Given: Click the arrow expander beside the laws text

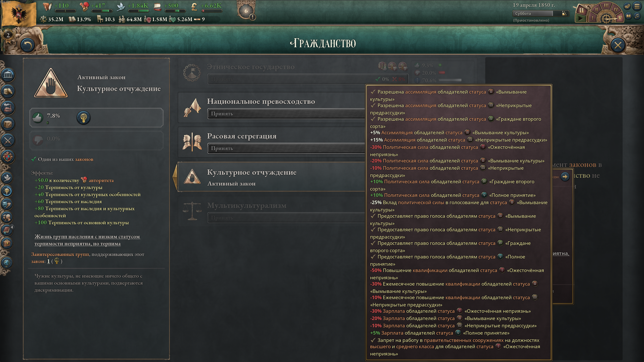Looking at the screenshot, I should click(565, 176).
